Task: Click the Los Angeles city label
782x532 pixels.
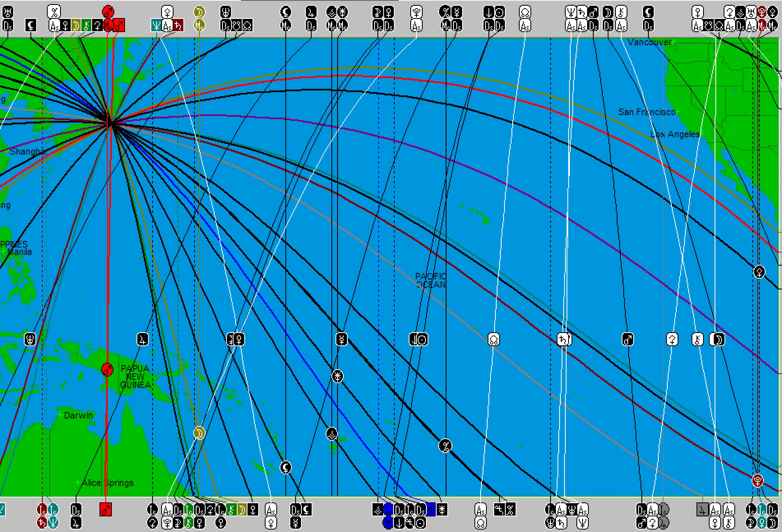Action: point(675,134)
